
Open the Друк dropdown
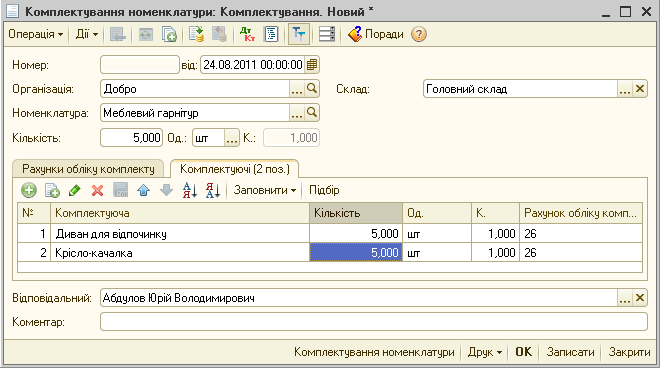485,352
